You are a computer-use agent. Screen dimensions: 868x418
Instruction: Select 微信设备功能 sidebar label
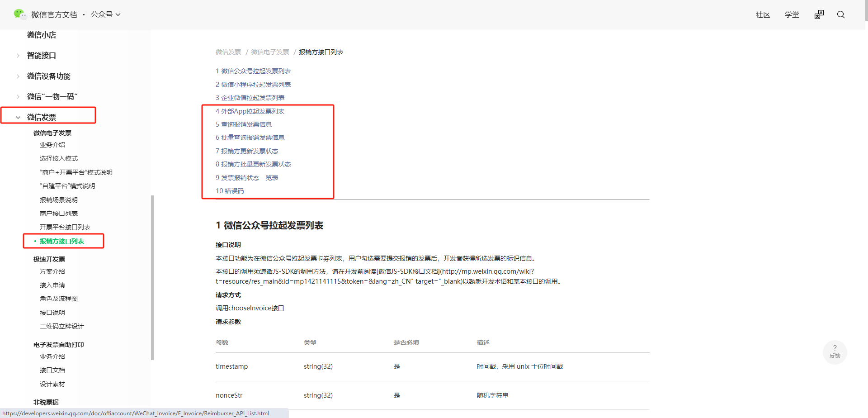point(49,76)
